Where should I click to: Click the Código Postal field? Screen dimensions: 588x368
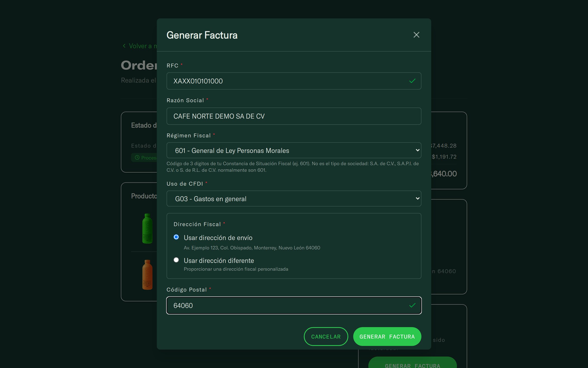click(294, 305)
